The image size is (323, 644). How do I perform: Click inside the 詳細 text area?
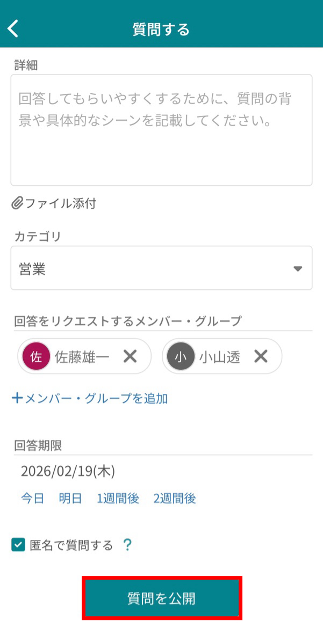tap(161, 129)
